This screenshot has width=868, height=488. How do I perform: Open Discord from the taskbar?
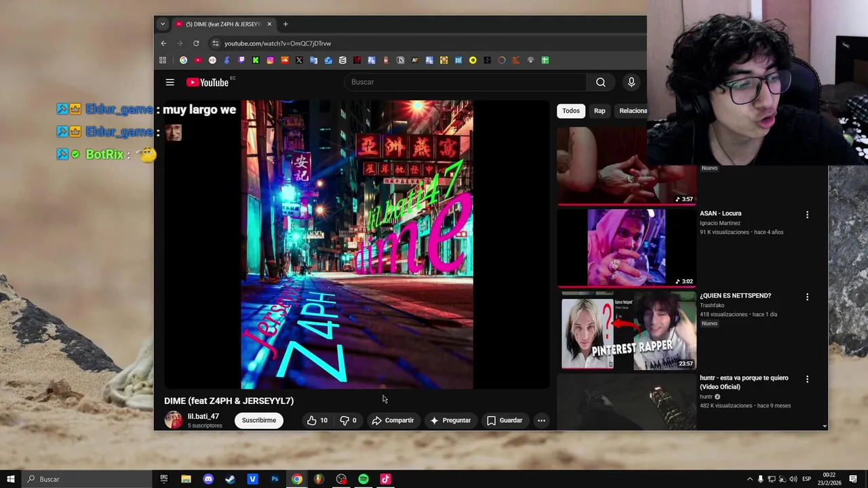[x=208, y=479]
